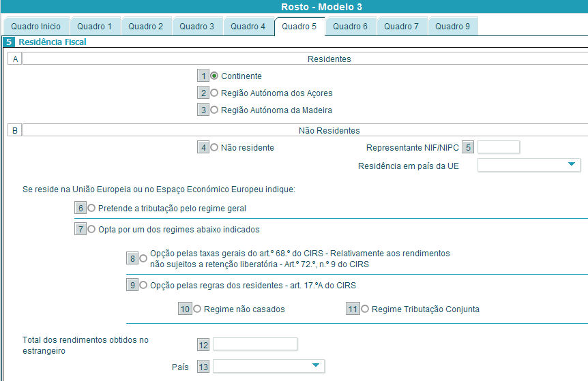Open the Quadro 7 tab

(401, 27)
